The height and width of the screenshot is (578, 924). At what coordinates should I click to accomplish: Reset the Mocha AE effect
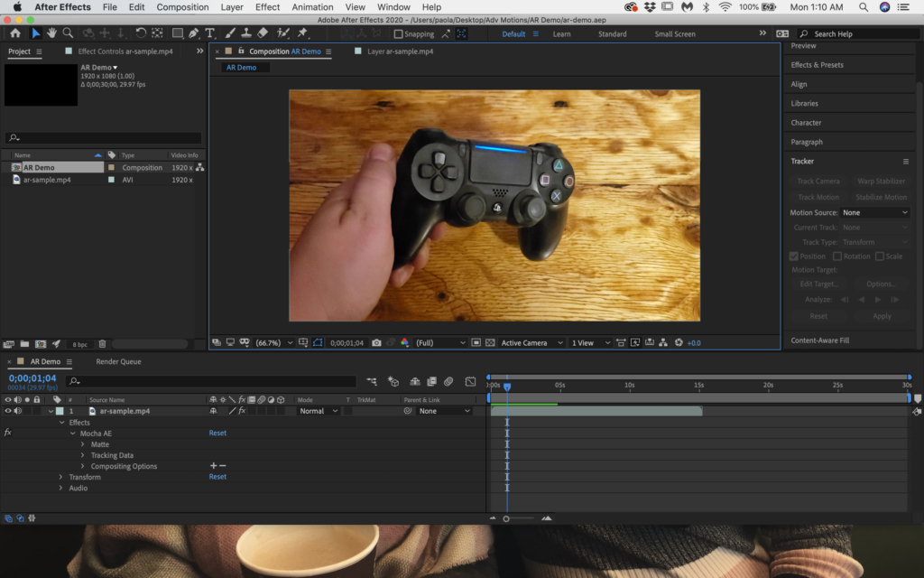point(217,433)
